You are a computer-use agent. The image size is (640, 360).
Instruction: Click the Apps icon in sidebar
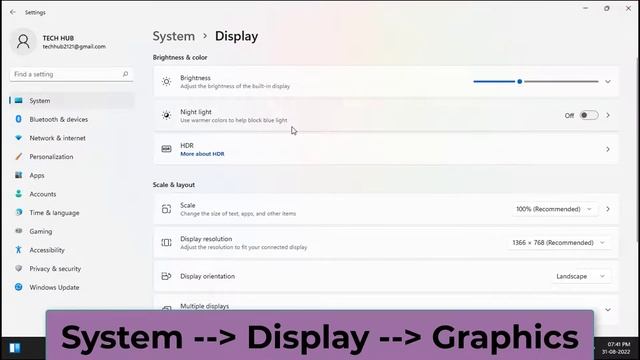tap(18, 175)
